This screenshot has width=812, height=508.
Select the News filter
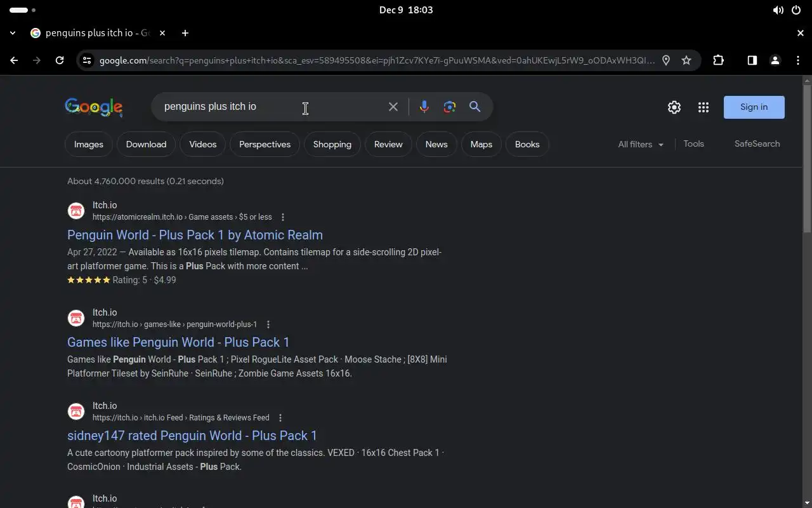coord(436,144)
